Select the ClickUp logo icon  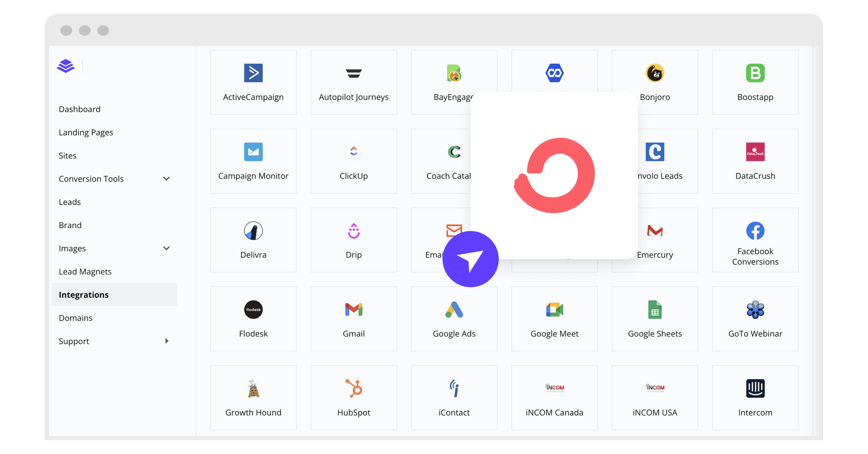354,151
